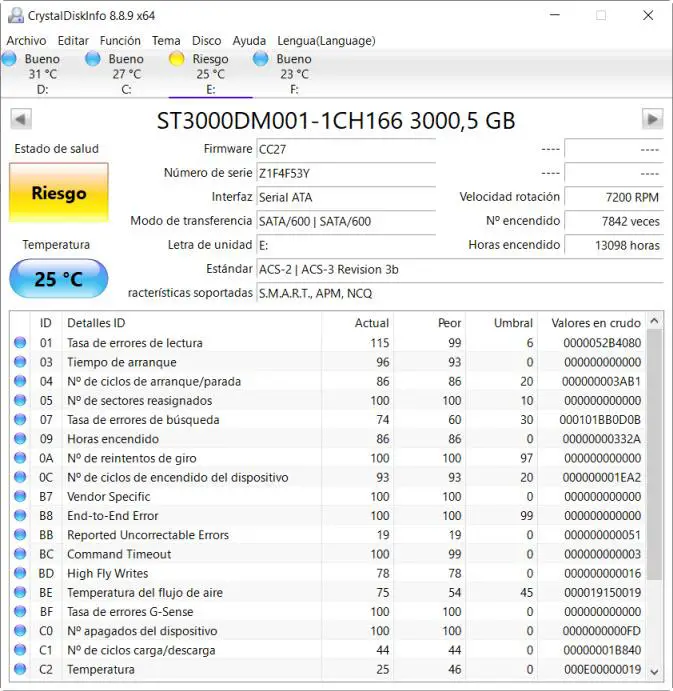Click blue status icon for High Fly Writes
The width and height of the screenshot is (673, 691).
point(20,573)
